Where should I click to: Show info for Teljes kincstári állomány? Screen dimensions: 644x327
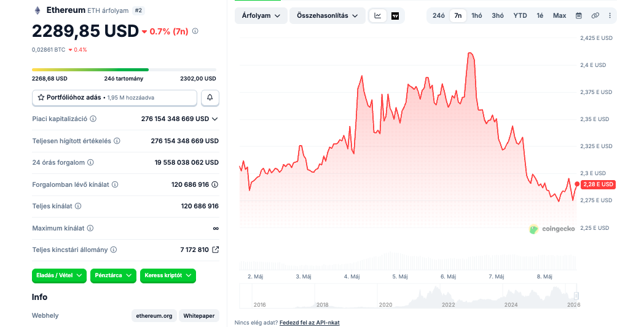pyautogui.click(x=114, y=250)
